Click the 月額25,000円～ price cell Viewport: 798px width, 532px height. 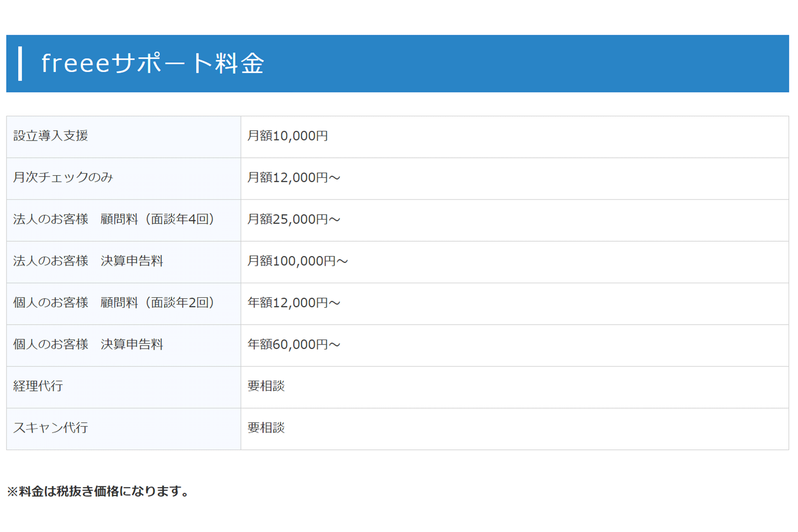coord(294,219)
